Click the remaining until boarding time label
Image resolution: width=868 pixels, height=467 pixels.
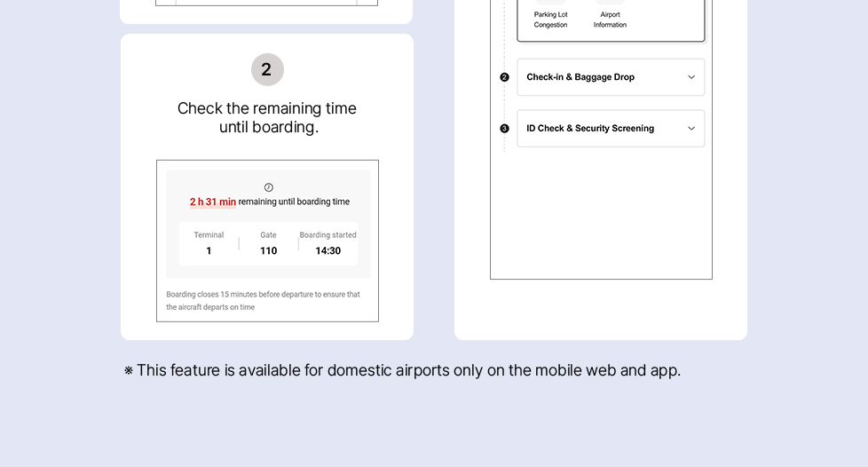click(294, 202)
